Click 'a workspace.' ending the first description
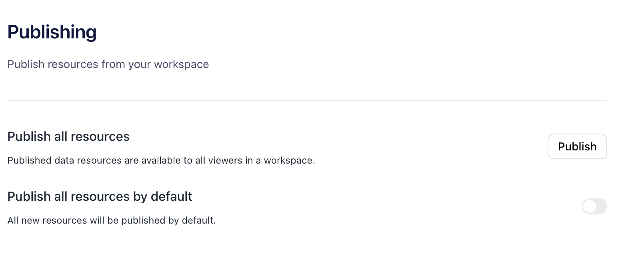644x272 pixels. (x=286, y=160)
